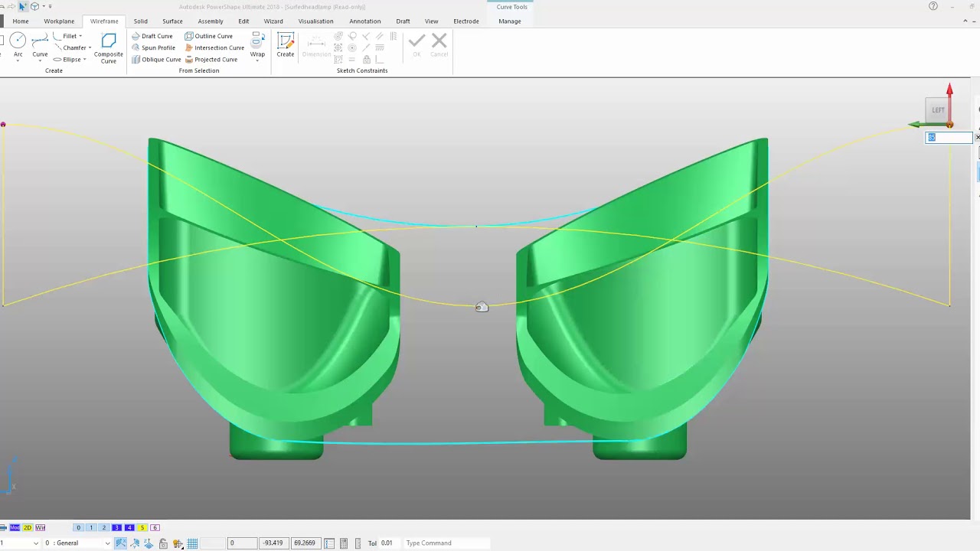Open the Chamfer dropdown arrow
This screenshot has height=551, width=980.
pyautogui.click(x=90, y=47)
